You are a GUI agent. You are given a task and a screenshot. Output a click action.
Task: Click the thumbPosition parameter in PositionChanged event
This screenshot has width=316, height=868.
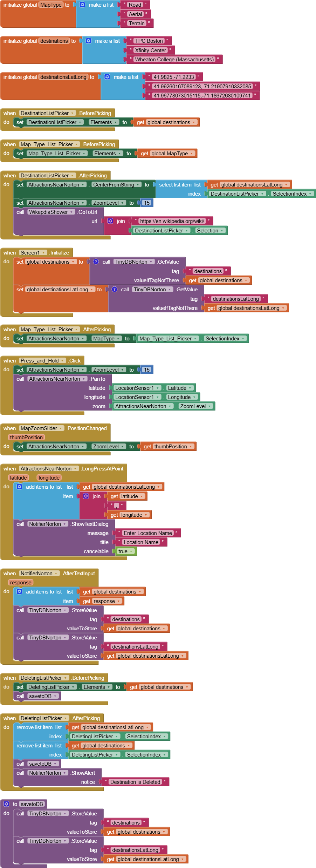(x=26, y=438)
